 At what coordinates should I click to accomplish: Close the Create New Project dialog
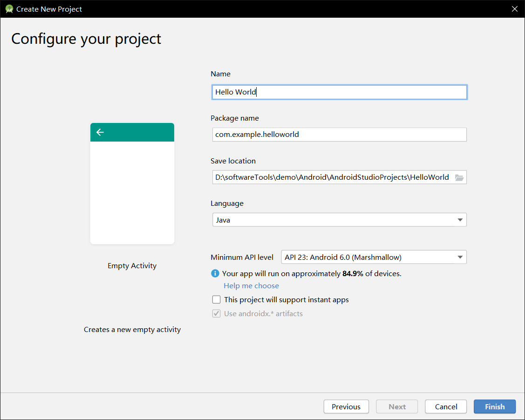tap(515, 9)
